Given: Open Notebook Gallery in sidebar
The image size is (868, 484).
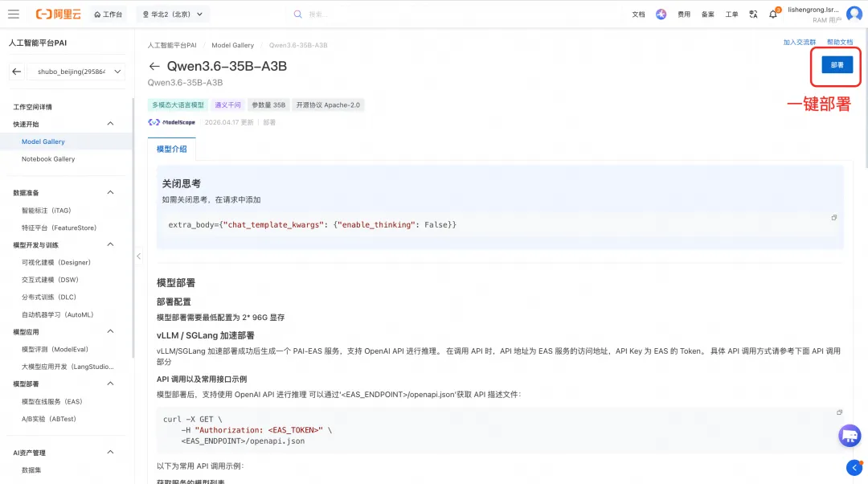Looking at the screenshot, I should click(x=48, y=159).
